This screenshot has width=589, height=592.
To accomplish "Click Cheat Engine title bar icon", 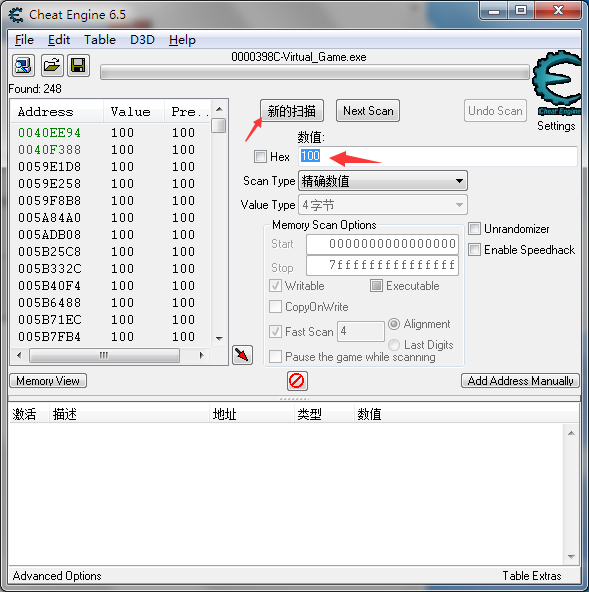I will [16, 15].
